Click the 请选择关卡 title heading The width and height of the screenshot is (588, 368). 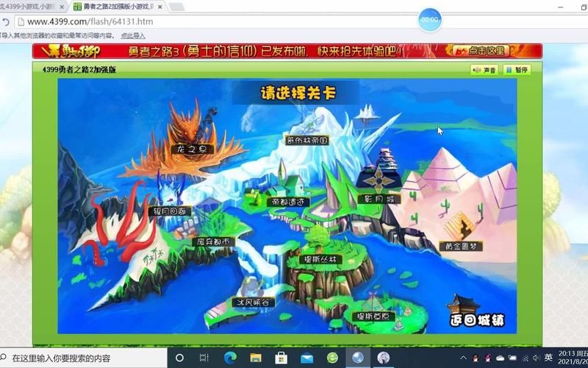[x=298, y=93]
